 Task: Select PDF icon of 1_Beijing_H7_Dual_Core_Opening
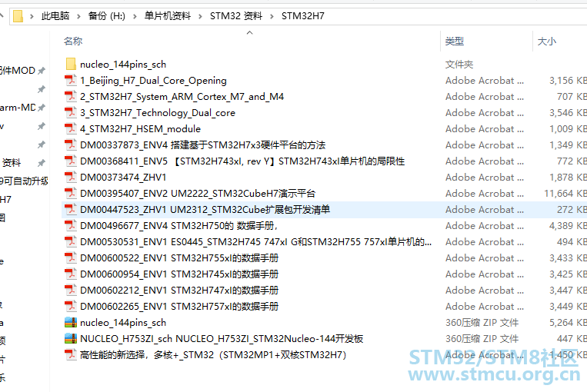click(70, 81)
